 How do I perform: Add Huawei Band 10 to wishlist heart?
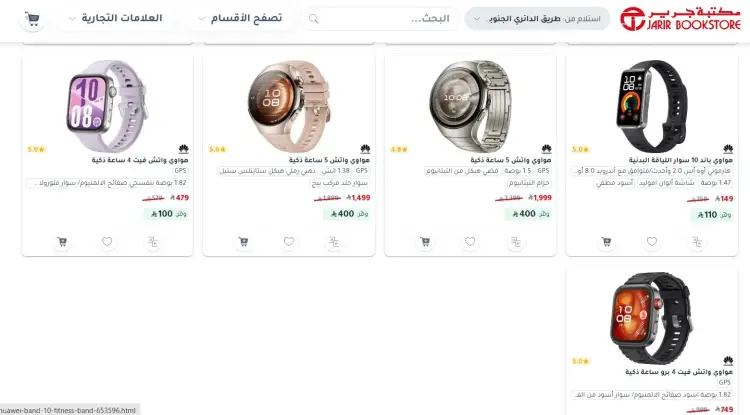pos(651,242)
